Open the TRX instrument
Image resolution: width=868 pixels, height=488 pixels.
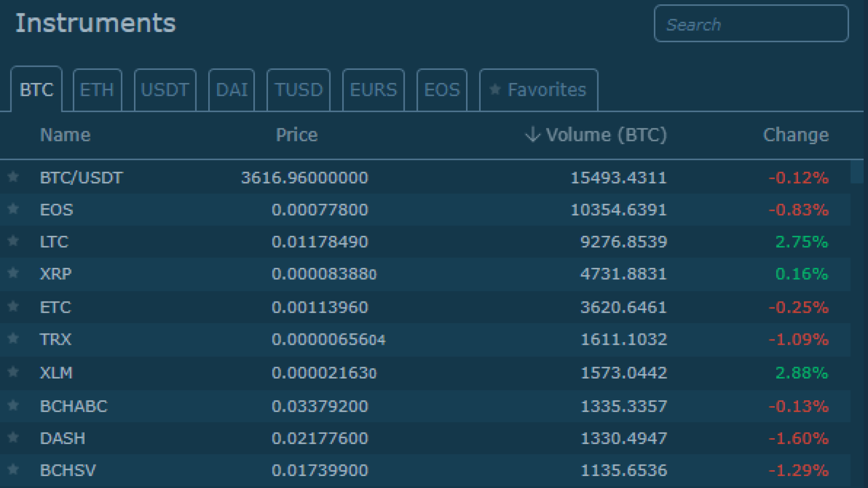tap(56, 339)
